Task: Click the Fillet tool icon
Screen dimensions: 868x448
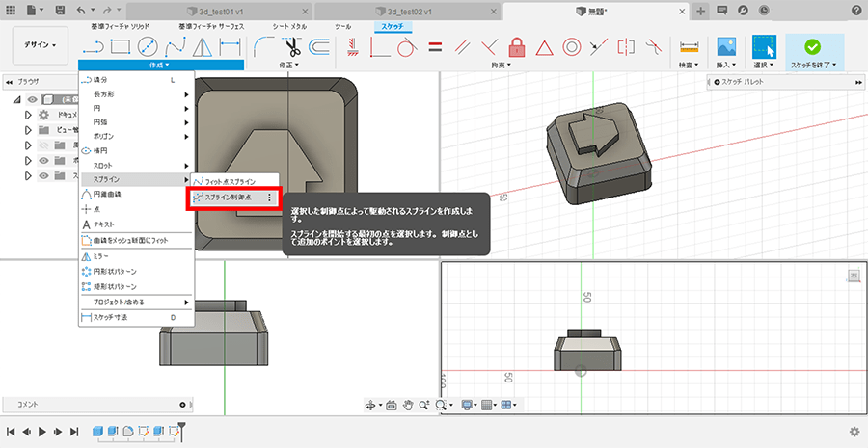Action: [x=262, y=46]
